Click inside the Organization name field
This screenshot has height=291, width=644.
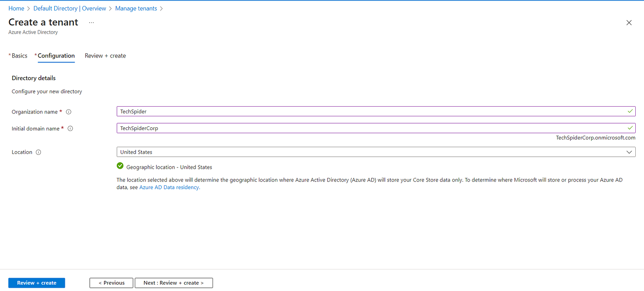(322, 111)
